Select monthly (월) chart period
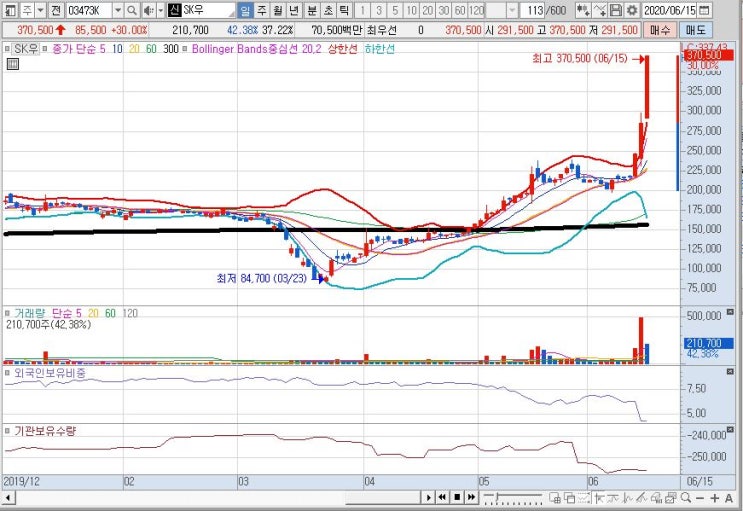The height and width of the screenshot is (511, 743). pyautogui.click(x=278, y=10)
